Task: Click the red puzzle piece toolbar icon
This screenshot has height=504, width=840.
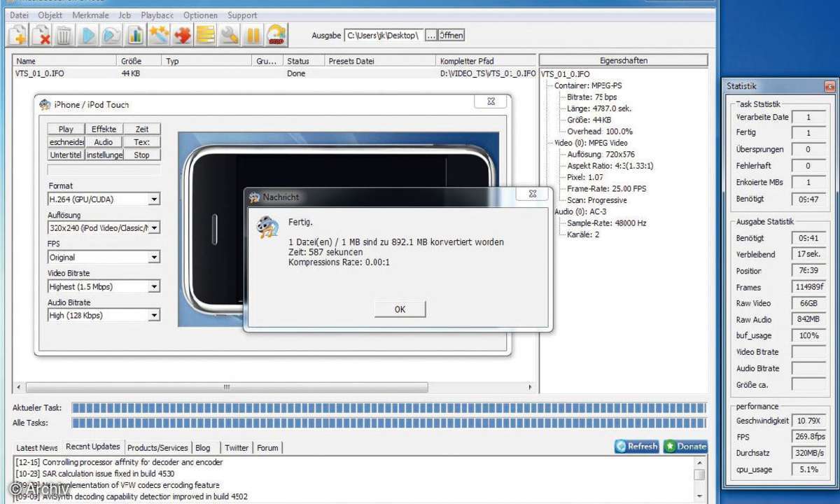Action: (182, 35)
